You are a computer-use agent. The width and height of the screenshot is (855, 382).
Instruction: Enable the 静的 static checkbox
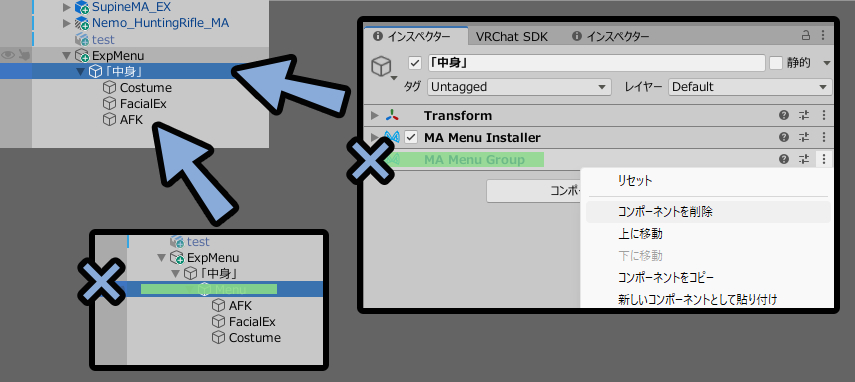pyautogui.click(x=776, y=63)
